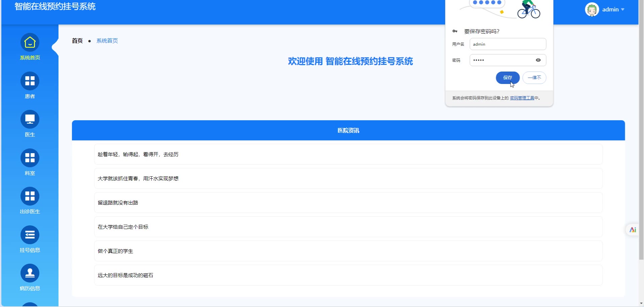Viewport: 644px width, 307px height.
Task: Select the 挂号信息 menu label
Action: point(30,250)
